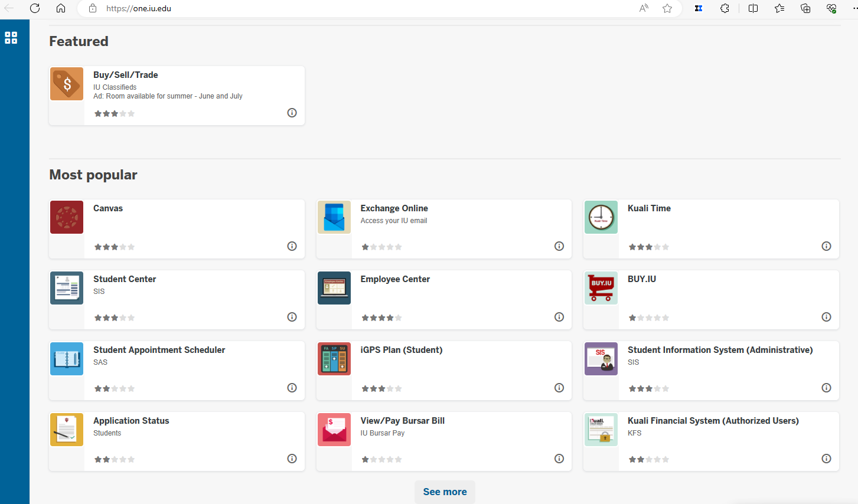This screenshot has height=504, width=858.
Task: Show info for View/Pay Bursar Bill
Action: [x=559, y=459]
